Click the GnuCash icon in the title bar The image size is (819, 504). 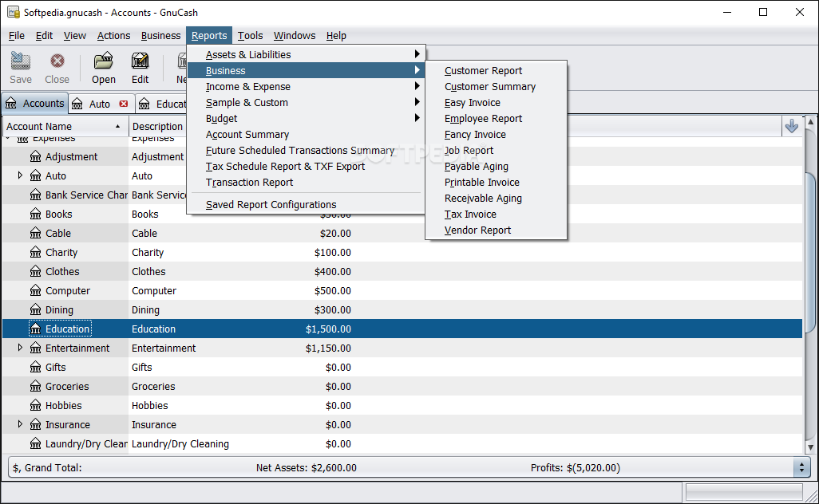(x=13, y=12)
